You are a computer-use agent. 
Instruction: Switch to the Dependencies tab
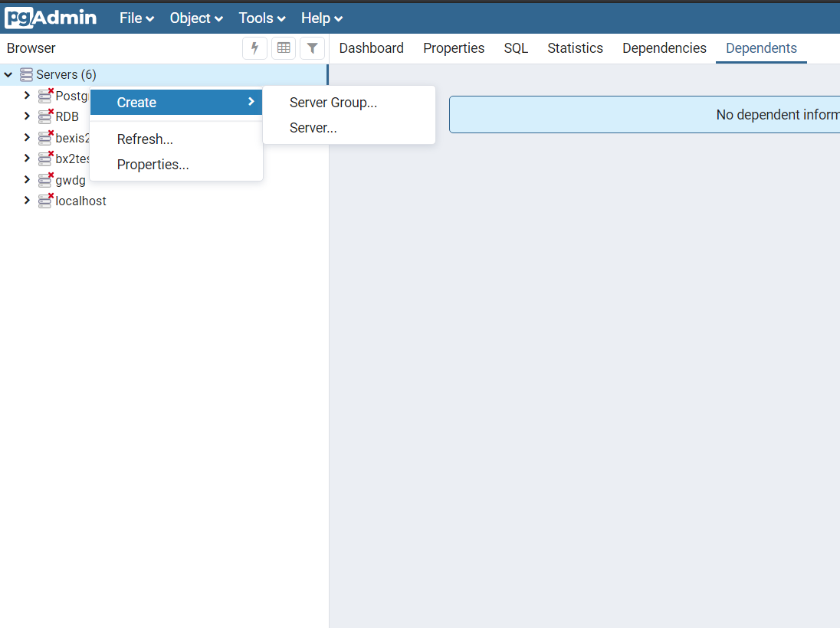pos(664,48)
